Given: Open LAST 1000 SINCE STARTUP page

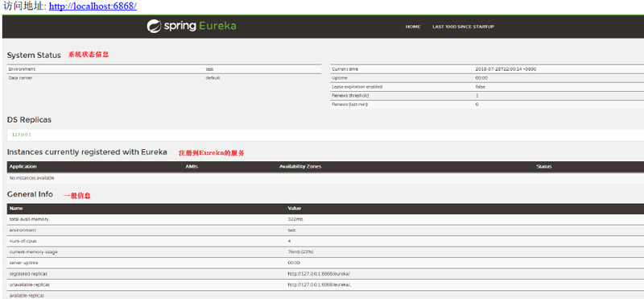Looking at the screenshot, I should (463, 27).
